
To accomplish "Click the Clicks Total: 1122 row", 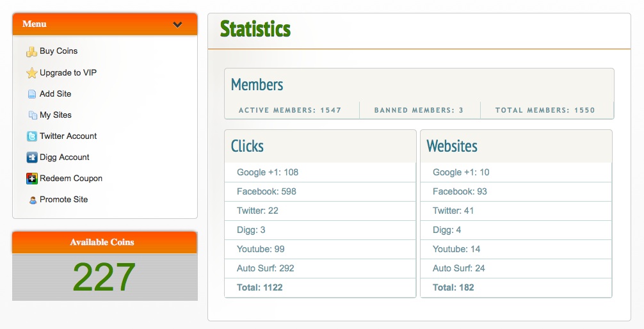I will pos(320,287).
